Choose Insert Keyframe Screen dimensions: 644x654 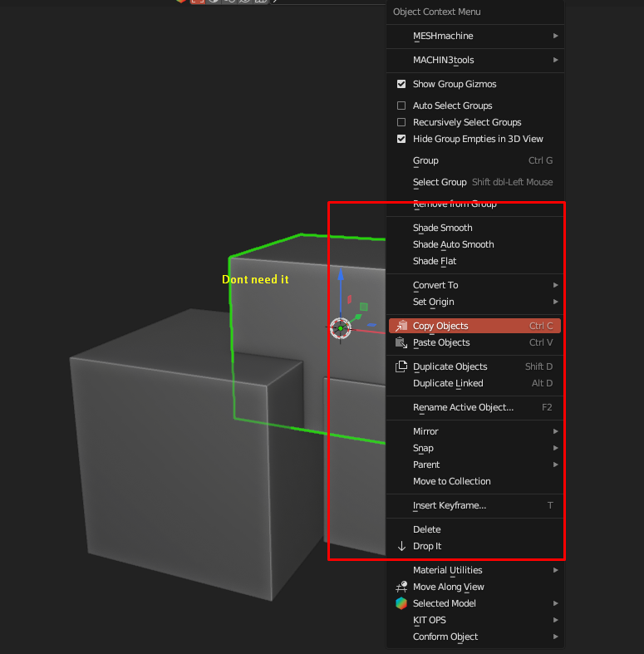(475, 505)
